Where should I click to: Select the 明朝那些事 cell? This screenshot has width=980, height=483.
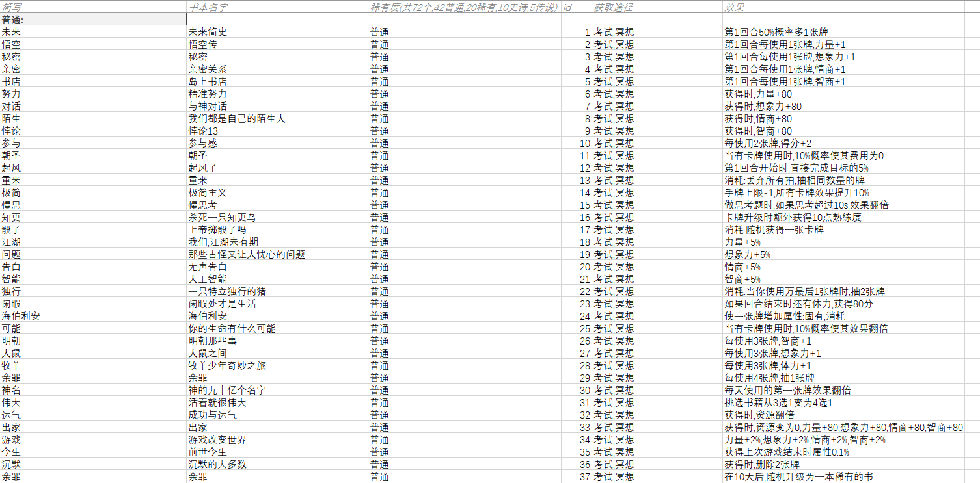pyautogui.click(x=277, y=341)
